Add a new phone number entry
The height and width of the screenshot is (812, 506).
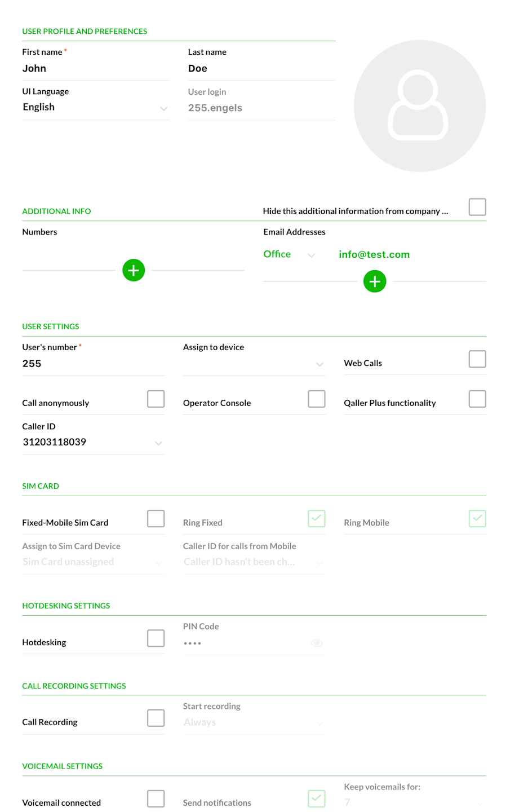134,270
